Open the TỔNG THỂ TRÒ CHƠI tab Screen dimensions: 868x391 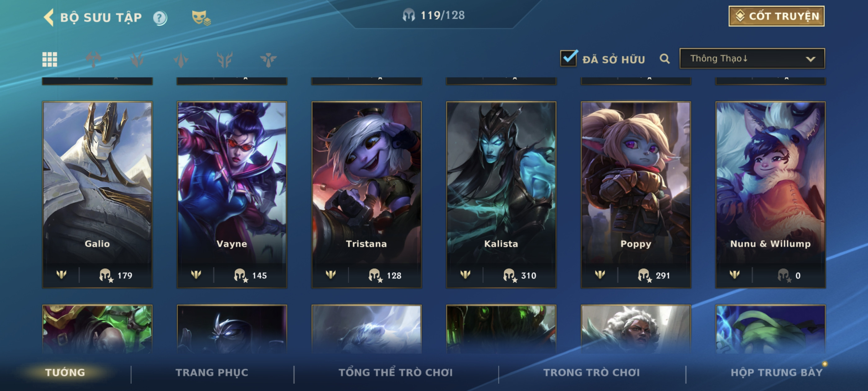pyautogui.click(x=396, y=372)
